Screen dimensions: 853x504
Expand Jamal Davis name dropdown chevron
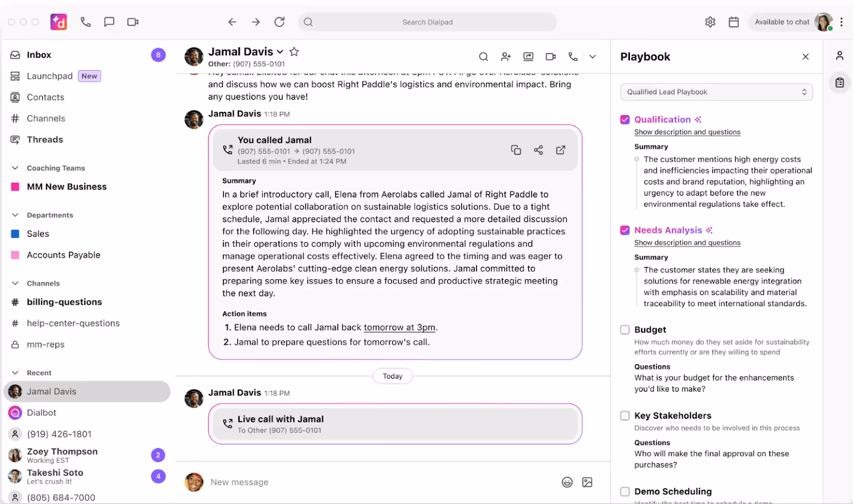(280, 52)
